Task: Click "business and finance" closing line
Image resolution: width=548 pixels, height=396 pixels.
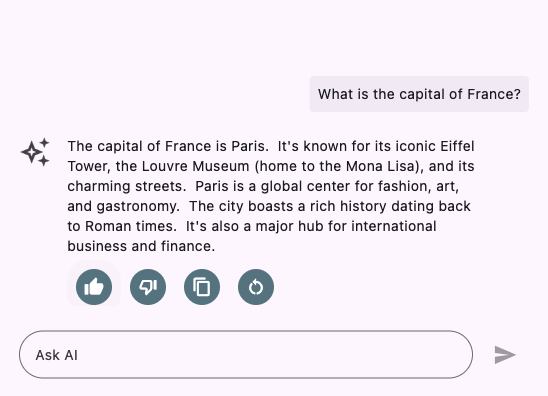Action: pos(139,246)
